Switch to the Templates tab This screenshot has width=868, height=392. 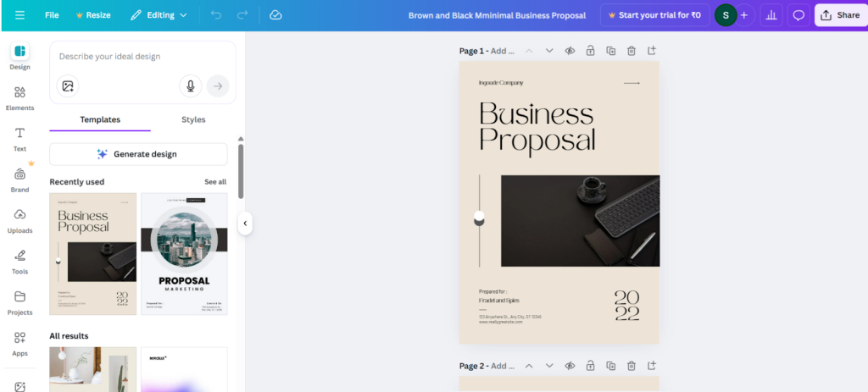100,119
